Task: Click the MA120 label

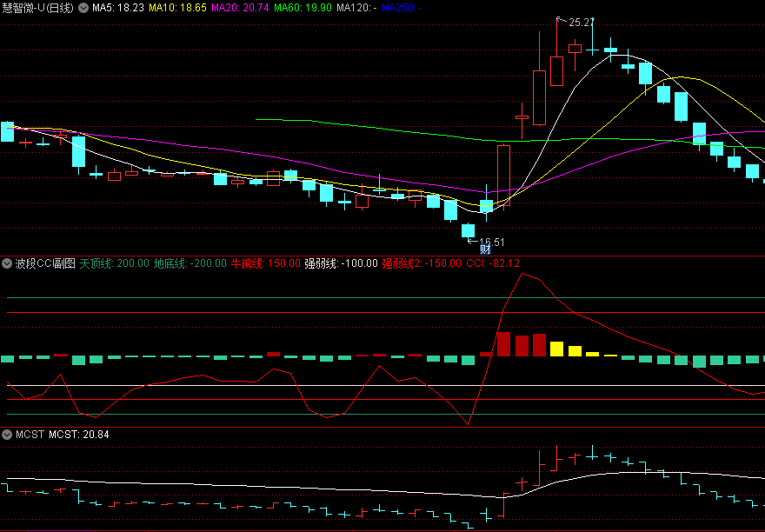Action: pos(356,8)
